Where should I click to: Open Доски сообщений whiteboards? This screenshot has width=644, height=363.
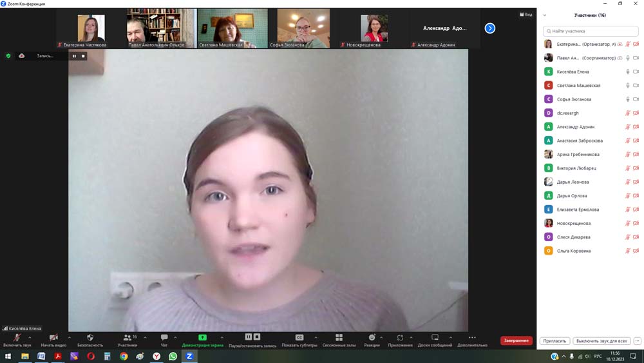click(x=435, y=337)
